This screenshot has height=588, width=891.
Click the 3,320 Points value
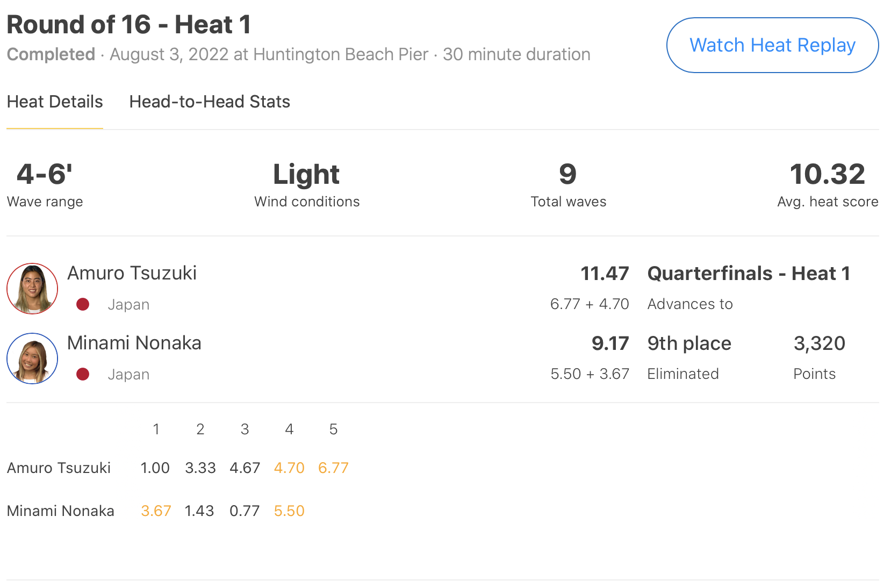point(819,343)
